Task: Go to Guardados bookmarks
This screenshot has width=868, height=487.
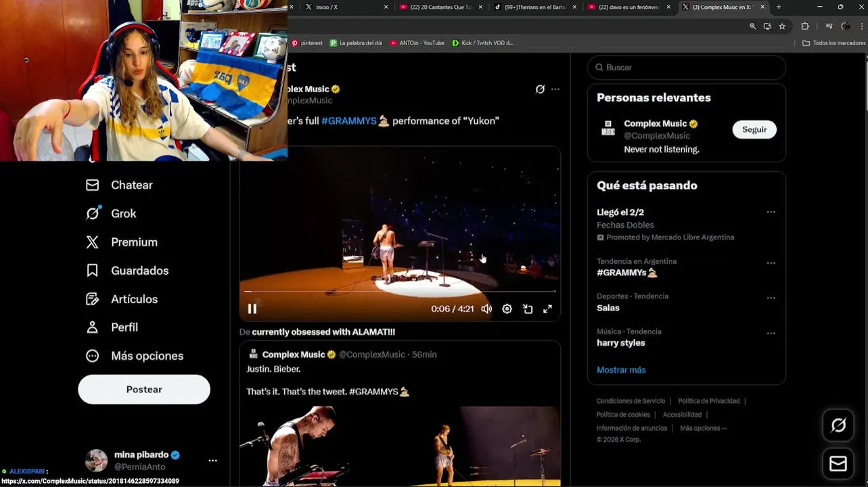Action: 127,271
